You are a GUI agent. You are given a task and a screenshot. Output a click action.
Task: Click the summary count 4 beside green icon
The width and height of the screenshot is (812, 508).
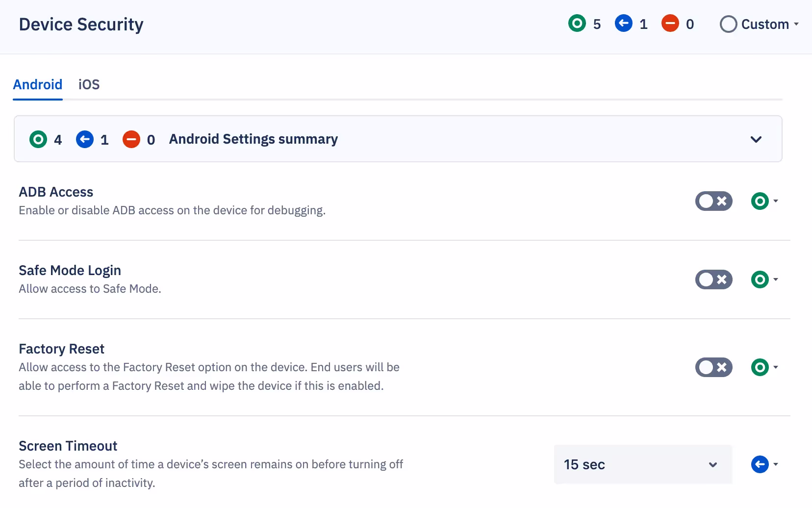coord(58,140)
